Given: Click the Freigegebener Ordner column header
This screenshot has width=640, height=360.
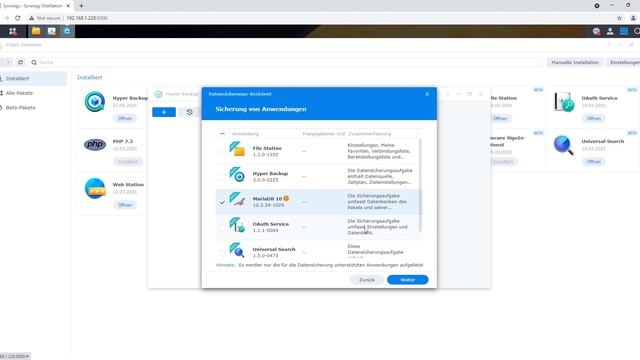Looking at the screenshot, I should [323, 134].
